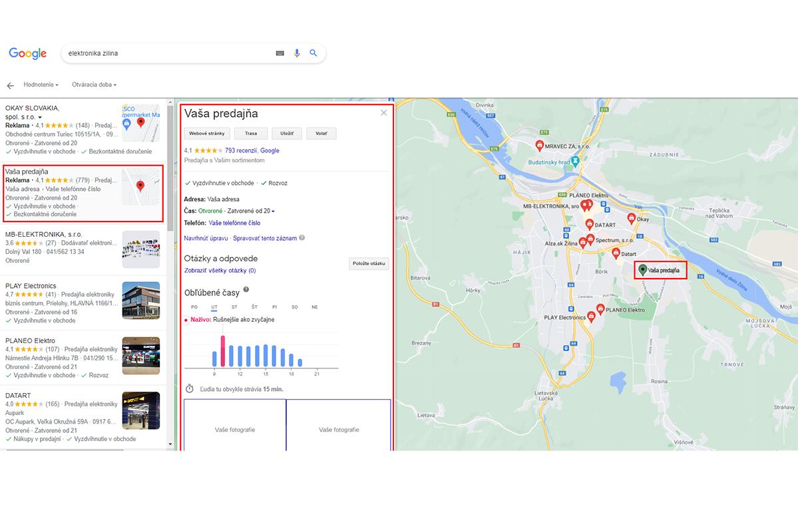Close the Vaša predajňa detail panel
798x532 pixels.
click(x=384, y=113)
